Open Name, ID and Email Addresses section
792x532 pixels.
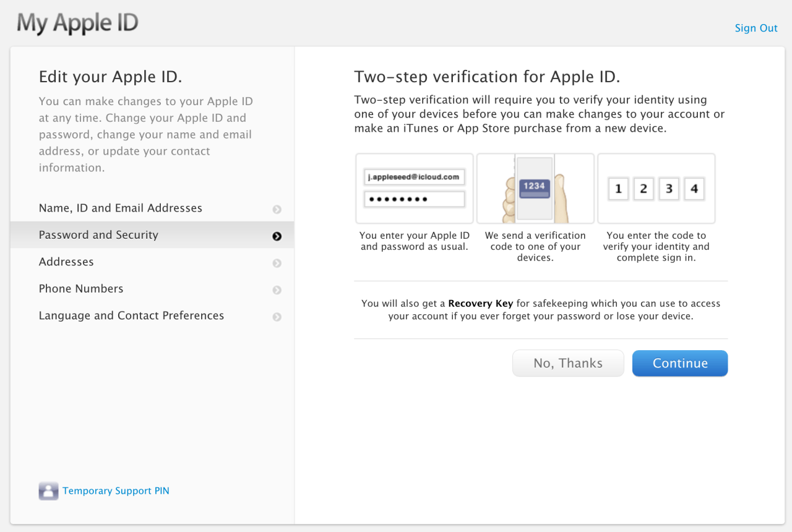(121, 208)
